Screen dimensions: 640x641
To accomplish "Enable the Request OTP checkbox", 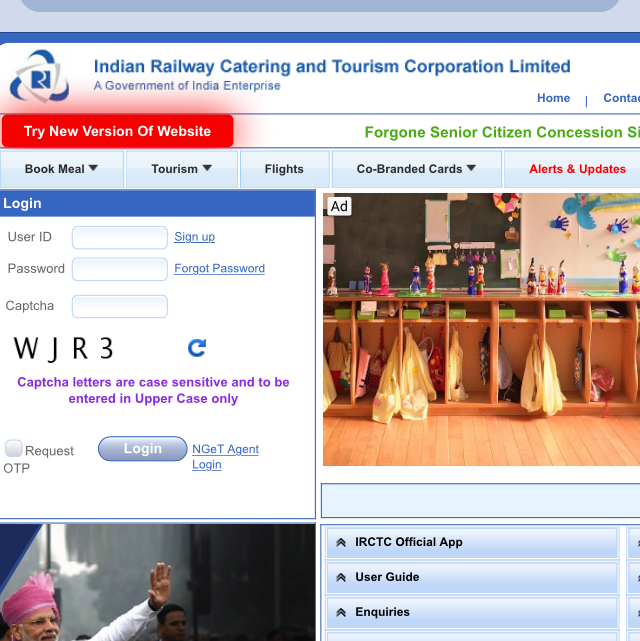I will (x=13, y=448).
